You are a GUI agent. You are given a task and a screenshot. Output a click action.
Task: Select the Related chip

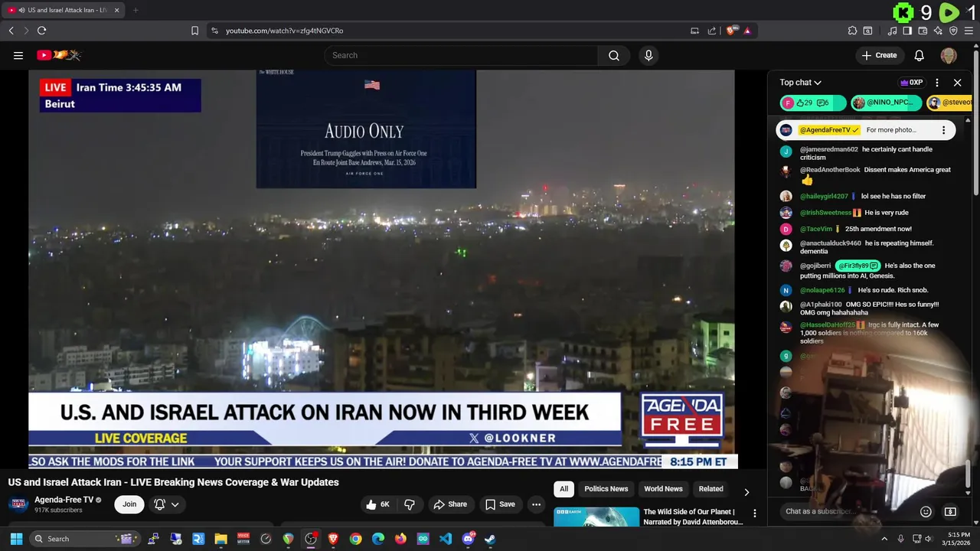pos(710,489)
